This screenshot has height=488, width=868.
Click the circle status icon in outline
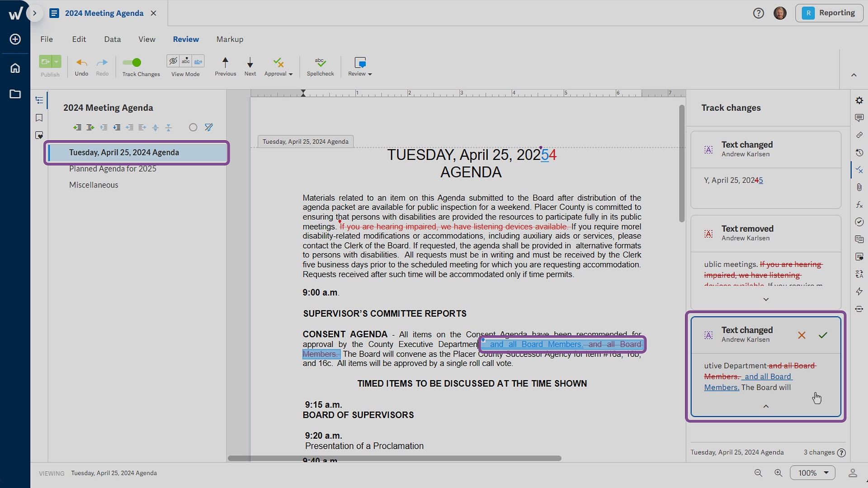point(193,127)
